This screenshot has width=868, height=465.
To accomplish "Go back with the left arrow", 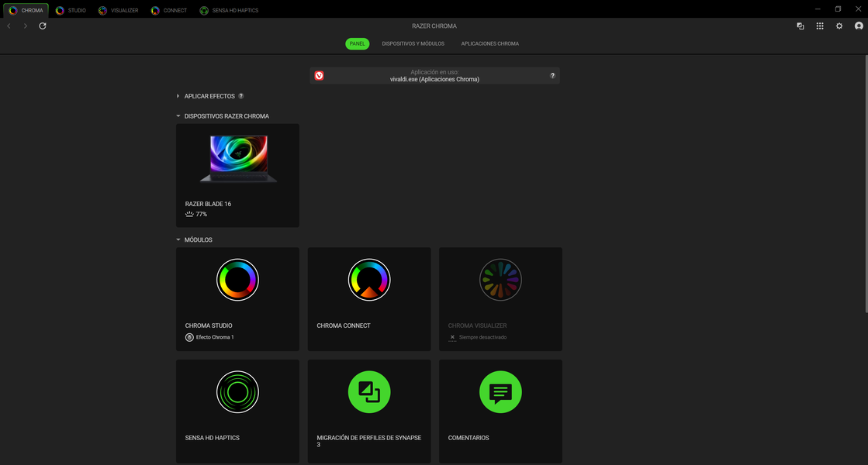I will tap(9, 26).
